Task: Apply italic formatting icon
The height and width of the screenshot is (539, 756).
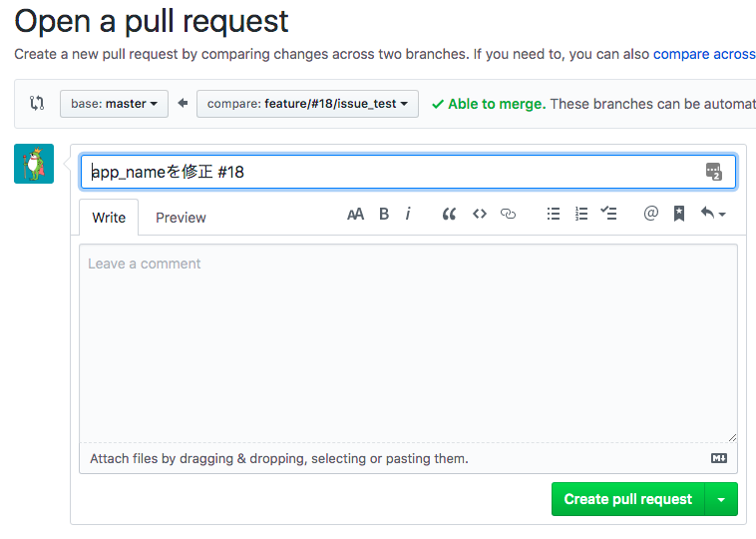Action: [408, 214]
